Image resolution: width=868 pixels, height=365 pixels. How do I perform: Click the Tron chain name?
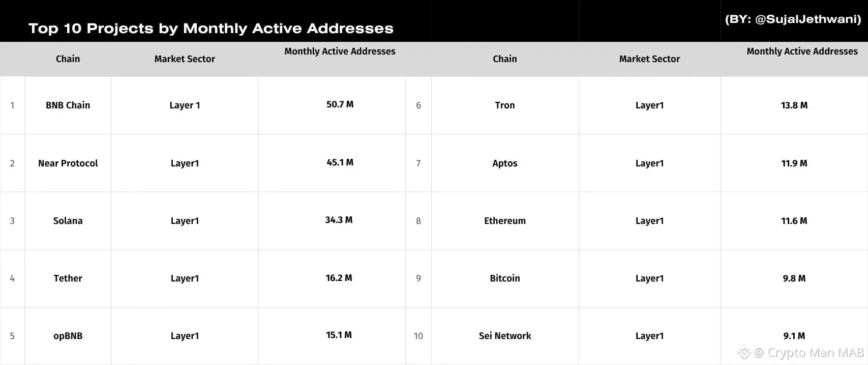[505, 105]
